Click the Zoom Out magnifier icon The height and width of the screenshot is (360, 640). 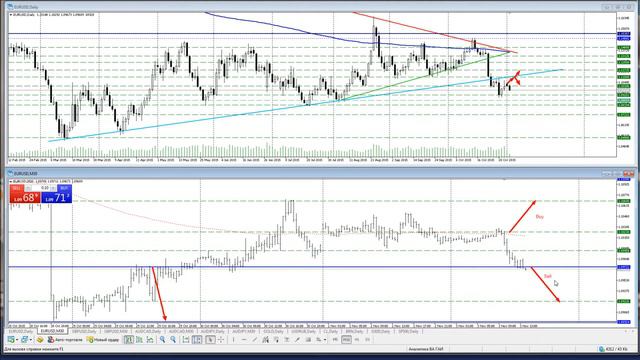click(x=173, y=340)
